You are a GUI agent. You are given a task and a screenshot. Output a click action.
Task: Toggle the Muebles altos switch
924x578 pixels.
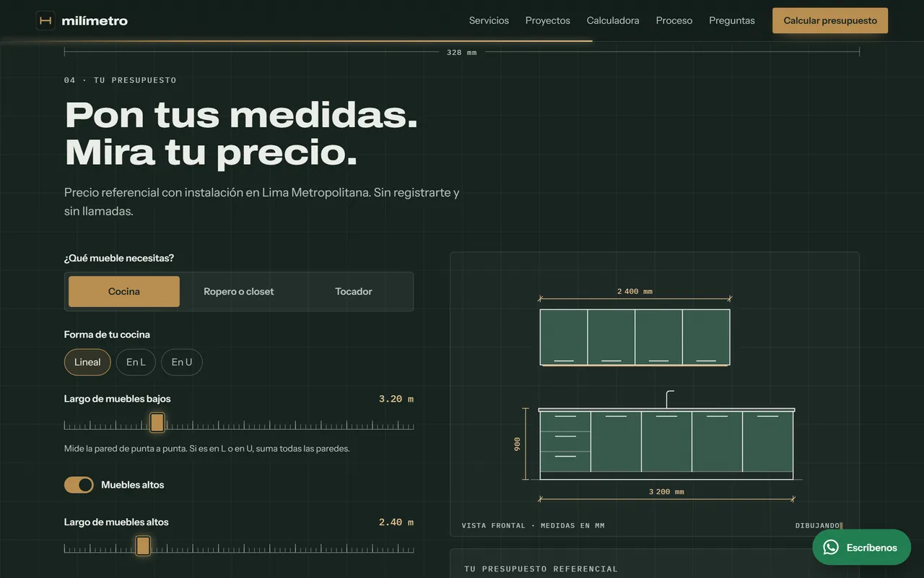(x=79, y=485)
